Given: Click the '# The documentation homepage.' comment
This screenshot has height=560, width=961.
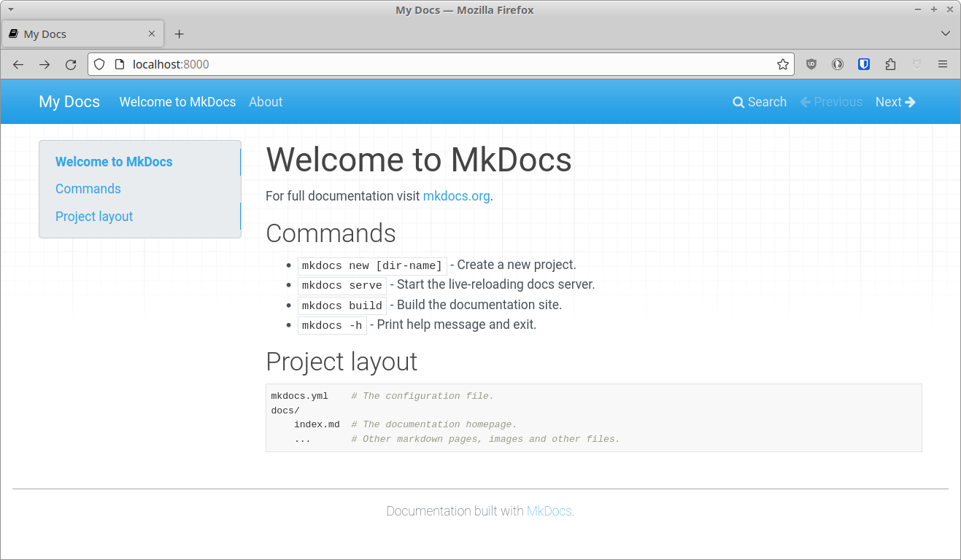Looking at the screenshot, I should (x=434, y=424).
